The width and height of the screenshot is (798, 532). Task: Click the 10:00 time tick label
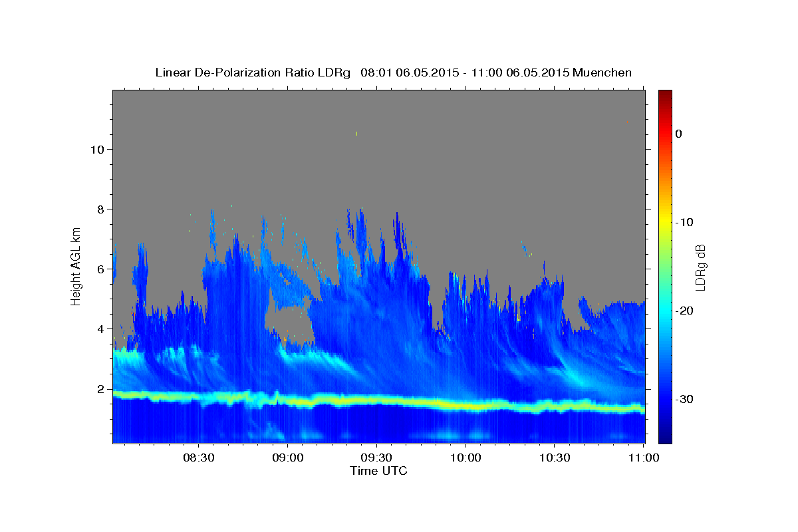465,458
